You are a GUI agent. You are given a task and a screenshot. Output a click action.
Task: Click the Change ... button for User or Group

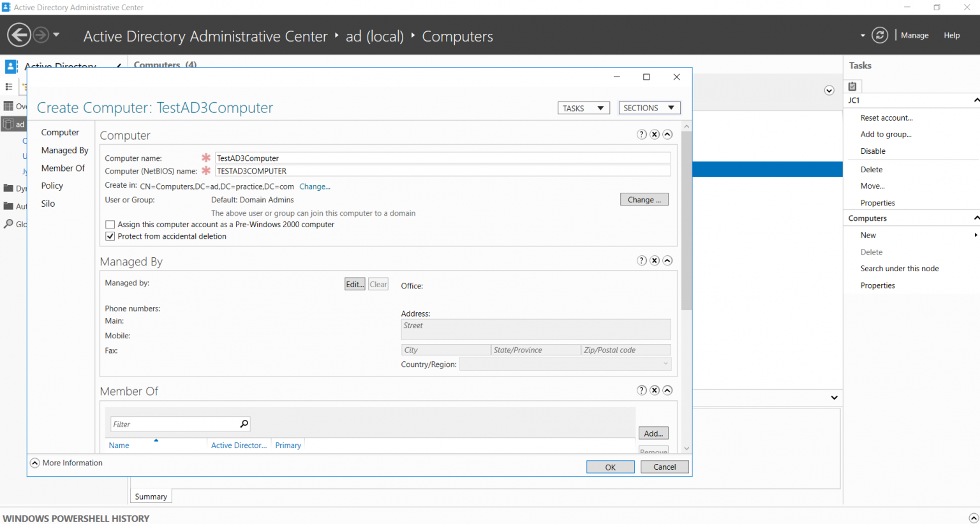(x=644, y=200)
